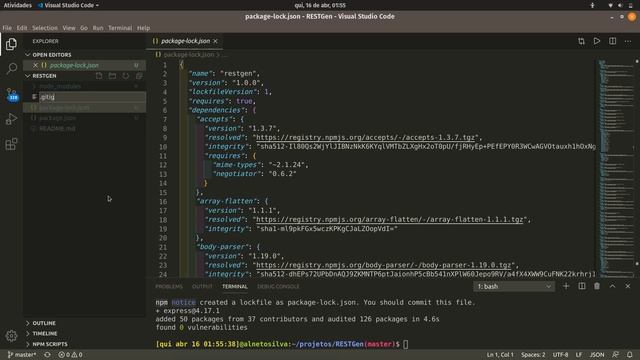Follow the array-flatten-1.1.1.tgz registry link
Image resolution: width=640 pixels, height=360 pixels.
(389, 220)
